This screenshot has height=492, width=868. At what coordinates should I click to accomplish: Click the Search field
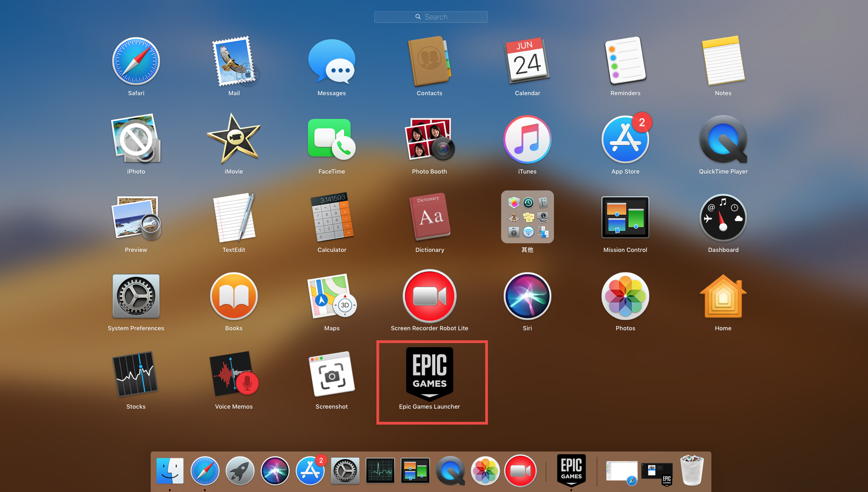click(431, 17)
